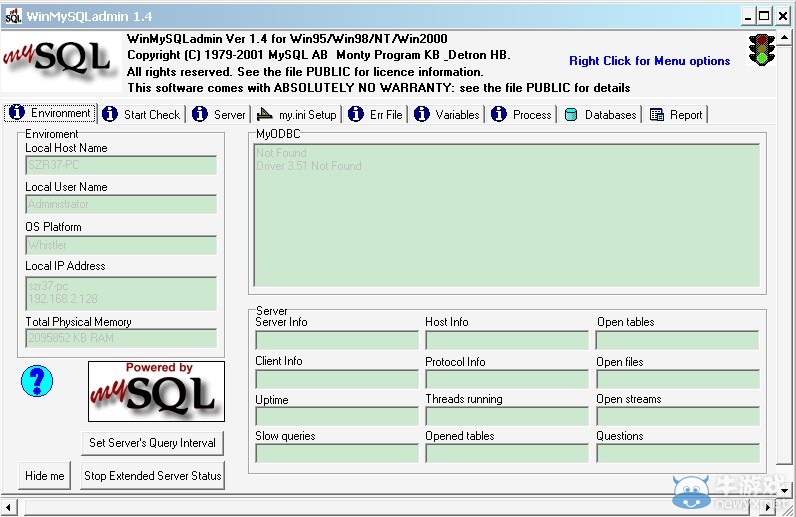The width and height of the screenshot is (796, 517).
Task: Click the Questions field
Action: (x=678, y=454)
